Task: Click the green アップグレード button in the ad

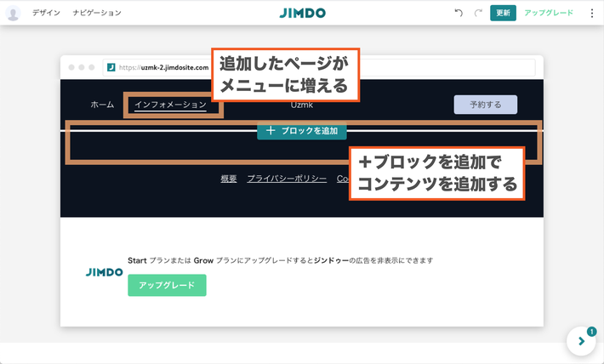Action: click(x=167, y=285)
